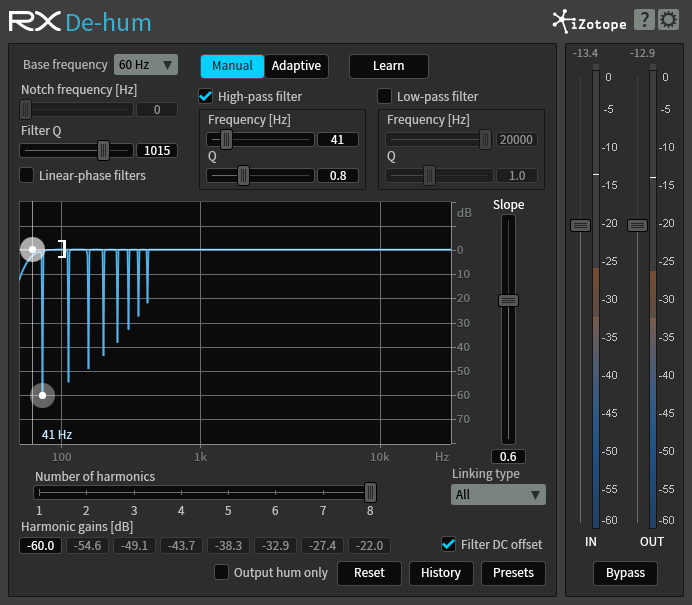Click the Slope vertical slider handle
This screenshot has width=692, height=605.
508,300
